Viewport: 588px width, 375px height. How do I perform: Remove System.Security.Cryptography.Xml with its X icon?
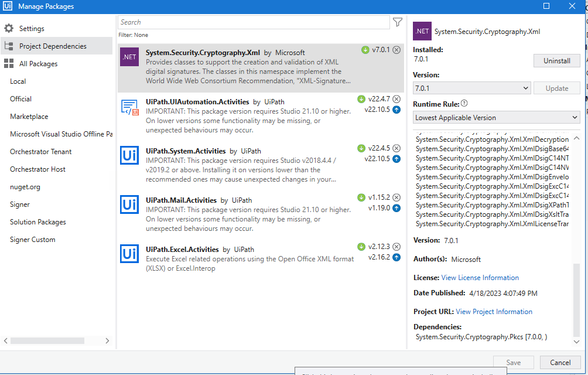[396, 50]
